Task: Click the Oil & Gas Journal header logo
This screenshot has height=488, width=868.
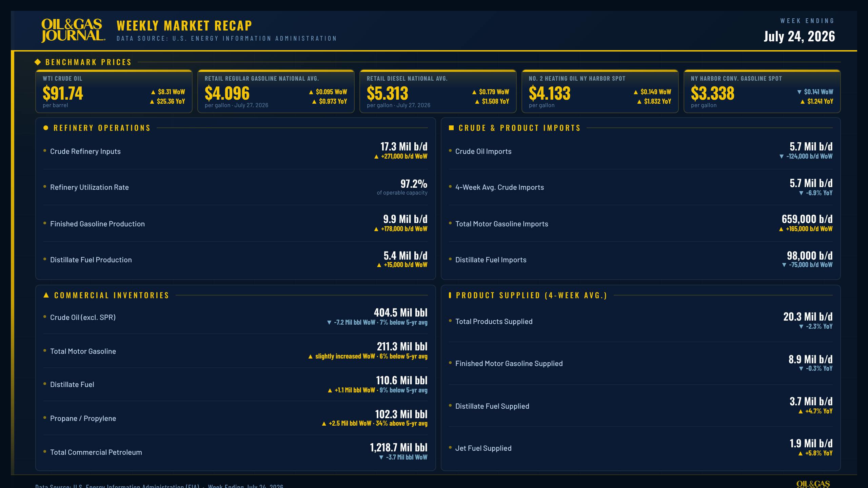Action: (73, 30)
